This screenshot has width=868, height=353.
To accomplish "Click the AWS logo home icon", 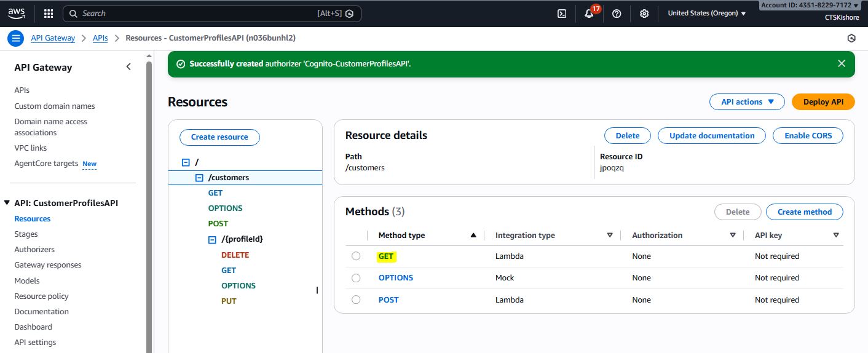I will [17, 13].
